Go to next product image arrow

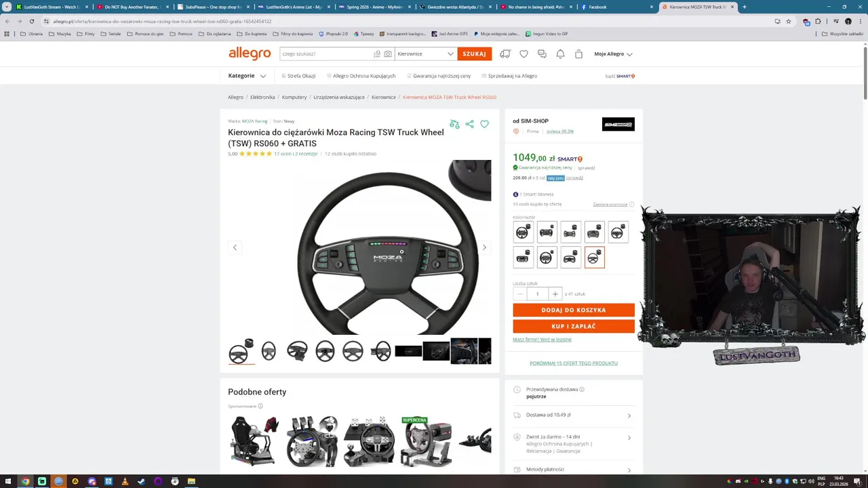coord(484,247)
